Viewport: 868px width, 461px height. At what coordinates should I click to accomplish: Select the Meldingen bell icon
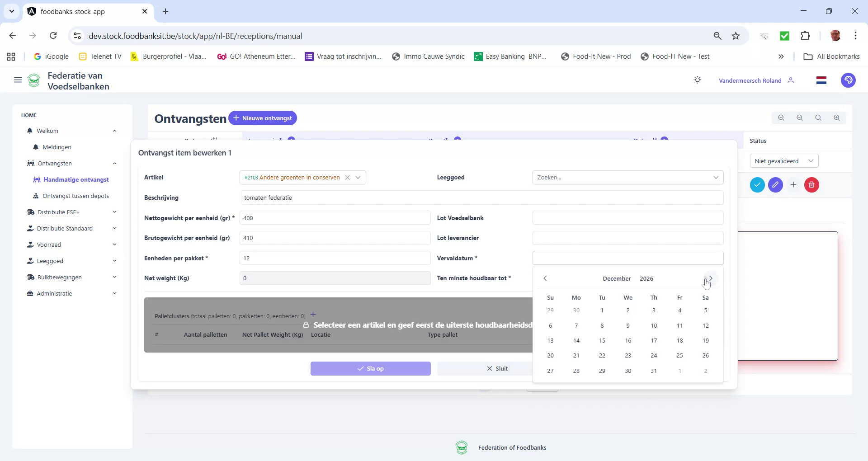pyautogui.click(x=35, y=147)
